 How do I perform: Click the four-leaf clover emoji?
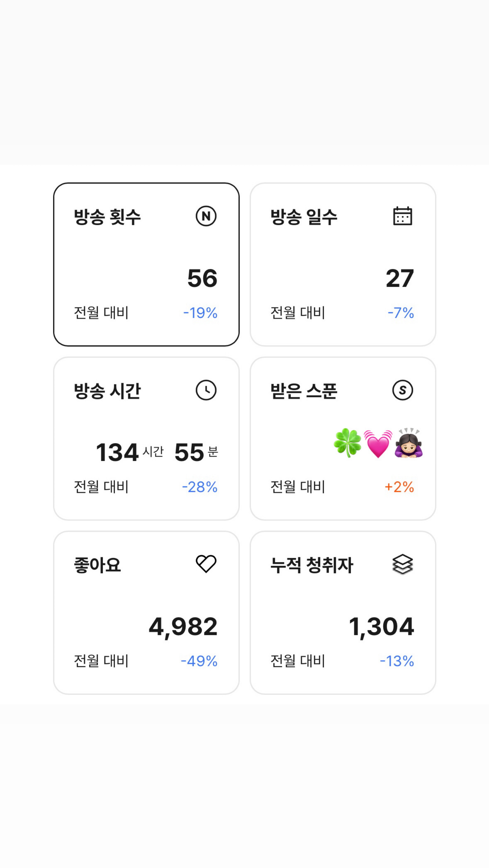click(347, 443)
